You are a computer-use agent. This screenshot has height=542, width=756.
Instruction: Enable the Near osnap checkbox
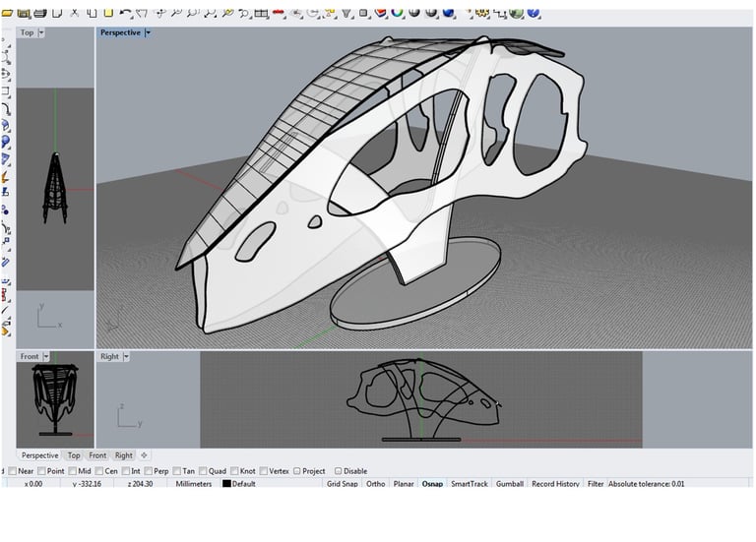pyautogui.click(x=13, y=471)
